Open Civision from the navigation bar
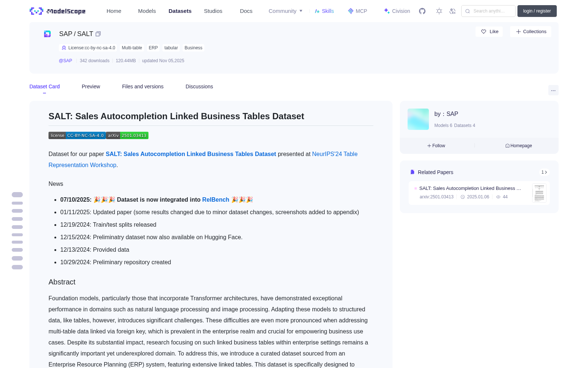This screenshot has height=368, width=588. [x=397, y=11]
